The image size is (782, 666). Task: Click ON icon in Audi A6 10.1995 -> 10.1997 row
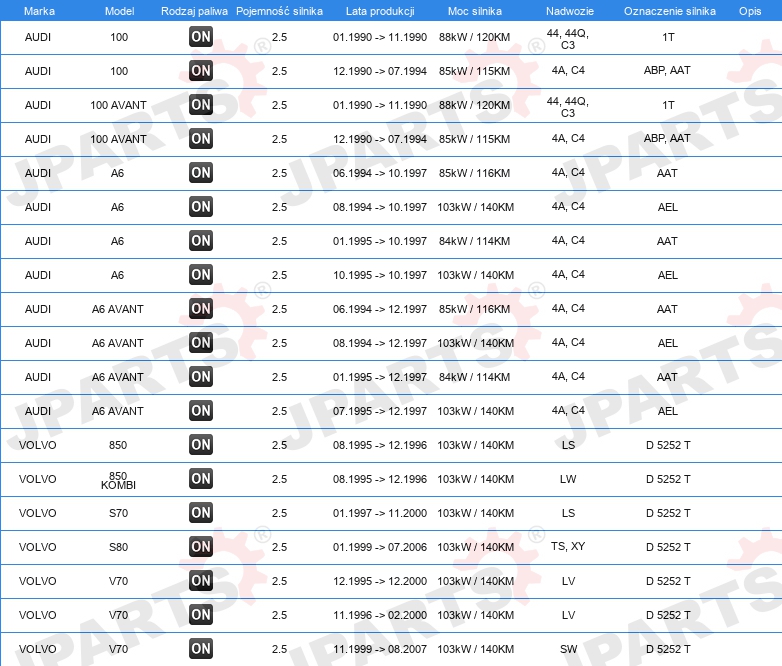point(201,274)
